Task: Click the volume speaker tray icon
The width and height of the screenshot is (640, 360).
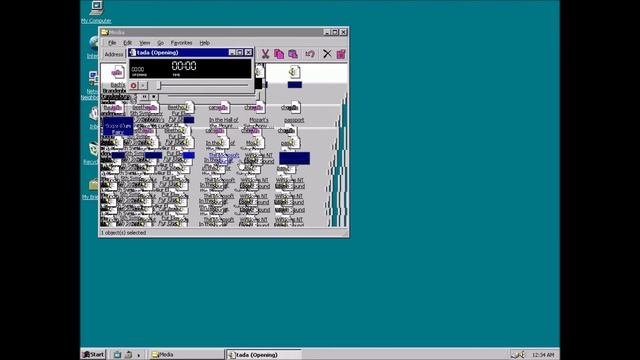Action: point(522,355)
